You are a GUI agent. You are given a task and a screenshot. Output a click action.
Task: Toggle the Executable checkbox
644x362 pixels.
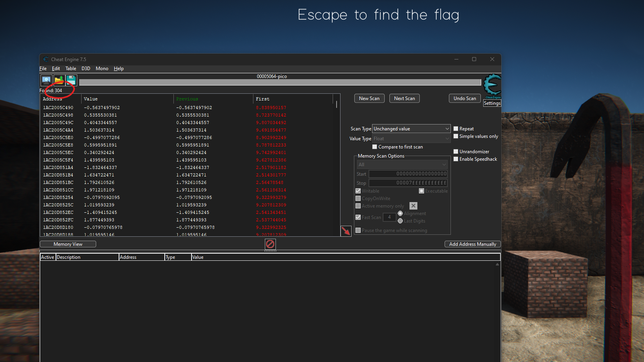click(421, 191)
